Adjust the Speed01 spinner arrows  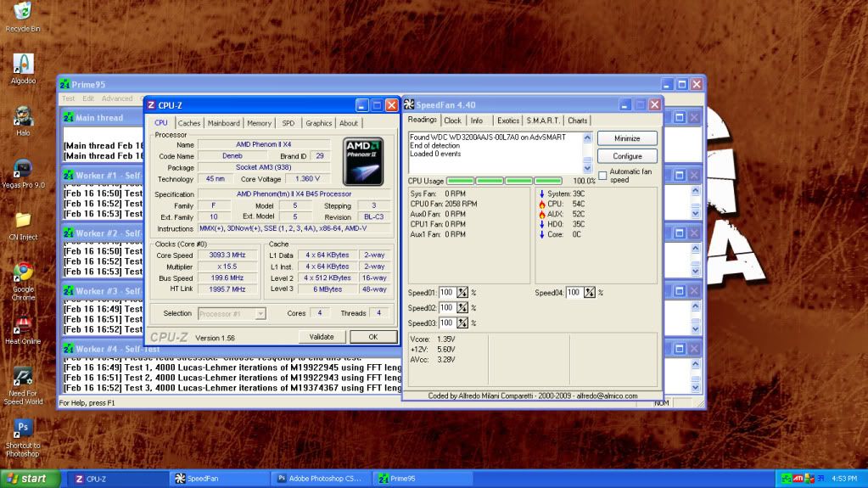(462, 293)
